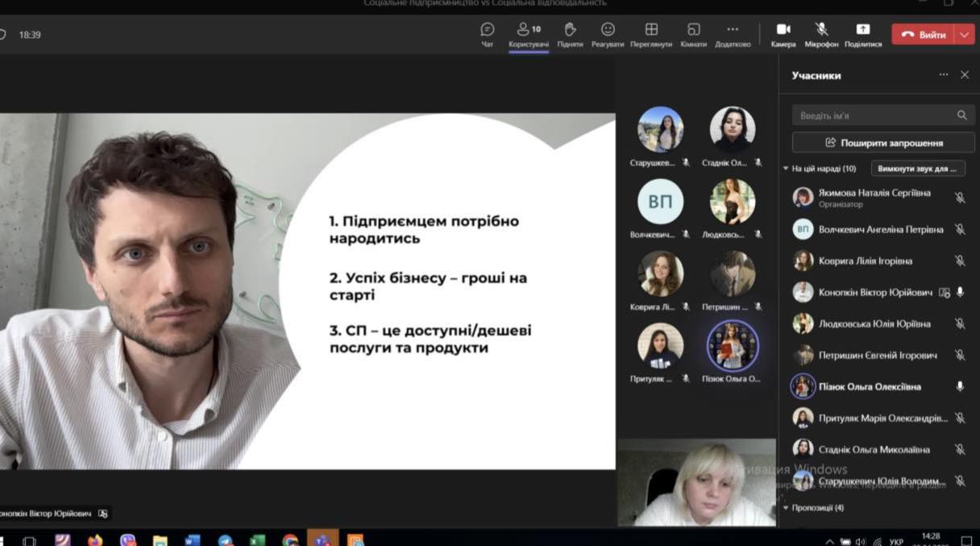Select the Пізюк Ольга О... video tile
The width and height of the screenshot is (980, 546).
point(733,352)
